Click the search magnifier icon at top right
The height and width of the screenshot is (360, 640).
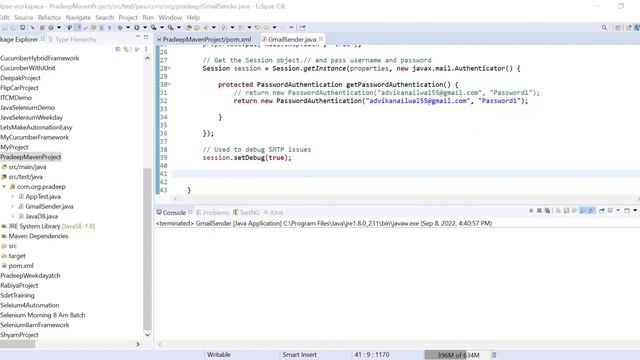coord(604,28)
